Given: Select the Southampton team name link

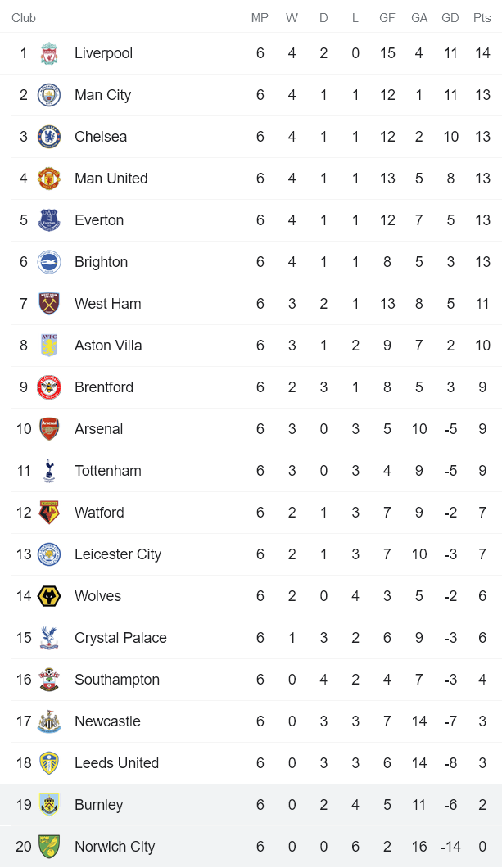Looking at the screenshot, I should [x=117, y=680].
